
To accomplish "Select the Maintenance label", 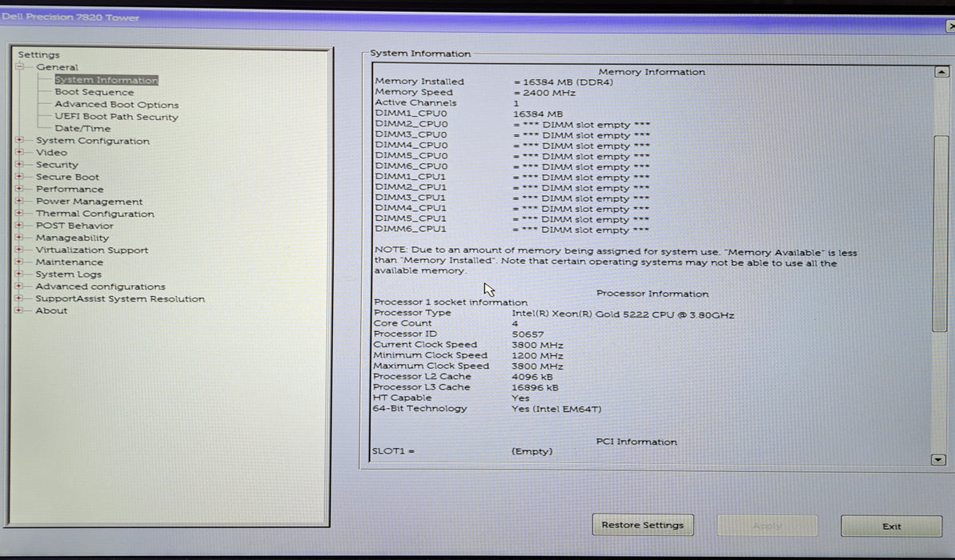I will pyautogui.click(x=70, y=262).
